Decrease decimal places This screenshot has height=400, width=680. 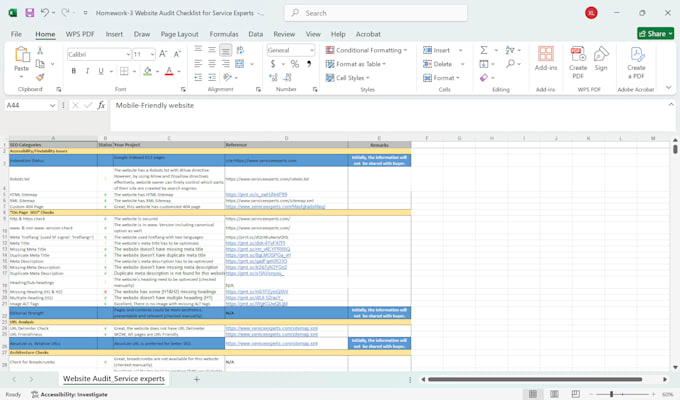click(288, 78)
